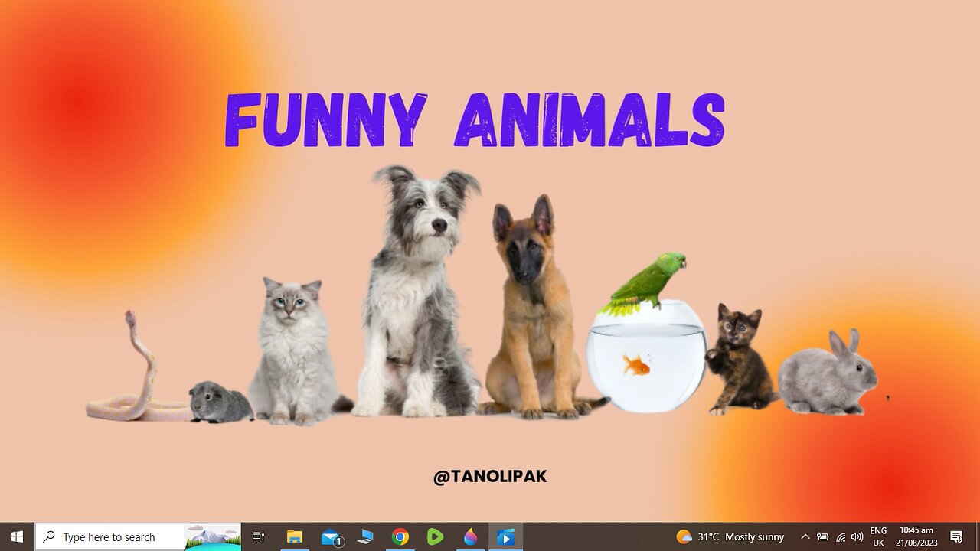
Task: Open the Windows Start menu
Action: (17, 536)
